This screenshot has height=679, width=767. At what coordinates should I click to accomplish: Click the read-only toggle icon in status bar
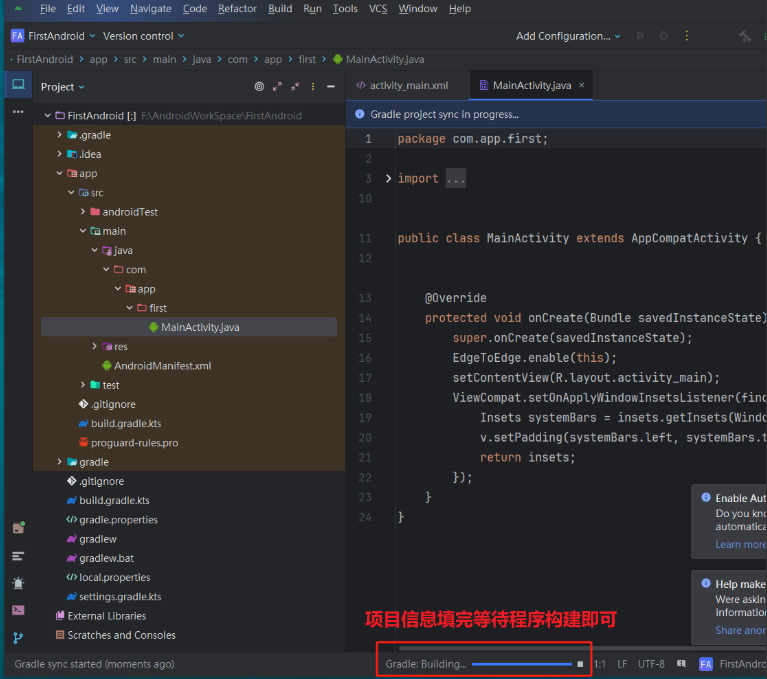(681, 664)
